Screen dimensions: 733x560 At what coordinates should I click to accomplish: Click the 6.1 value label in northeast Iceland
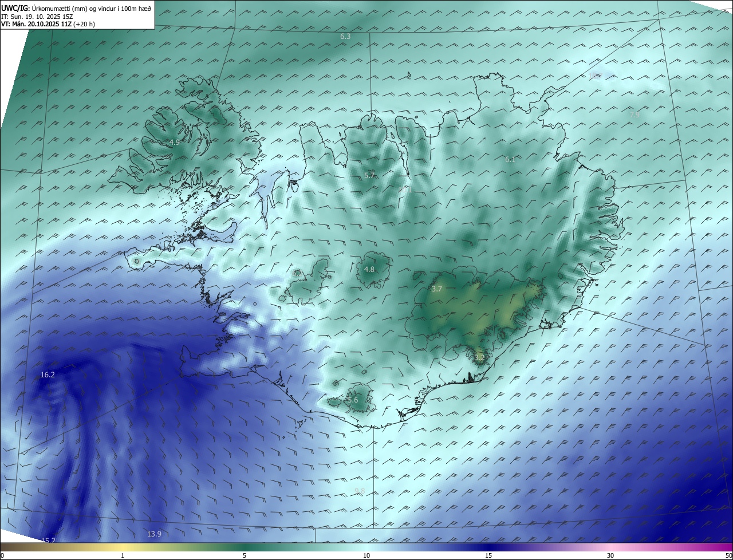[x=510, y=160]
